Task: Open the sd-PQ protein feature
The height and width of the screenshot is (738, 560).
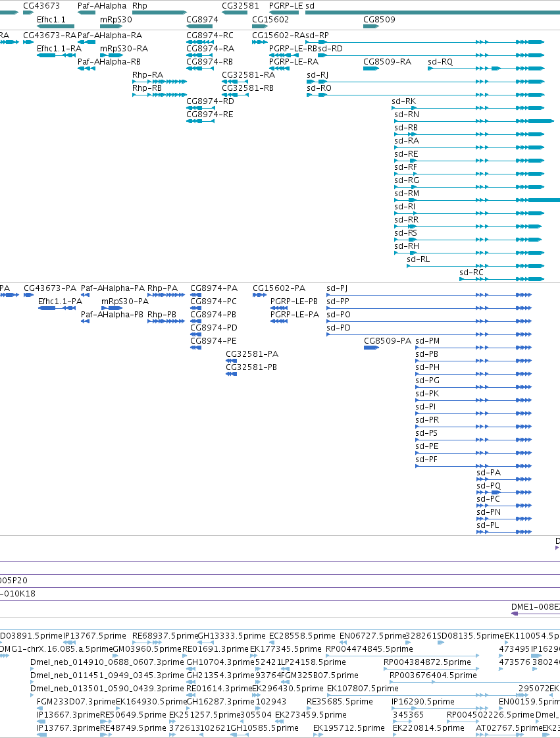Action: (504, 493)
